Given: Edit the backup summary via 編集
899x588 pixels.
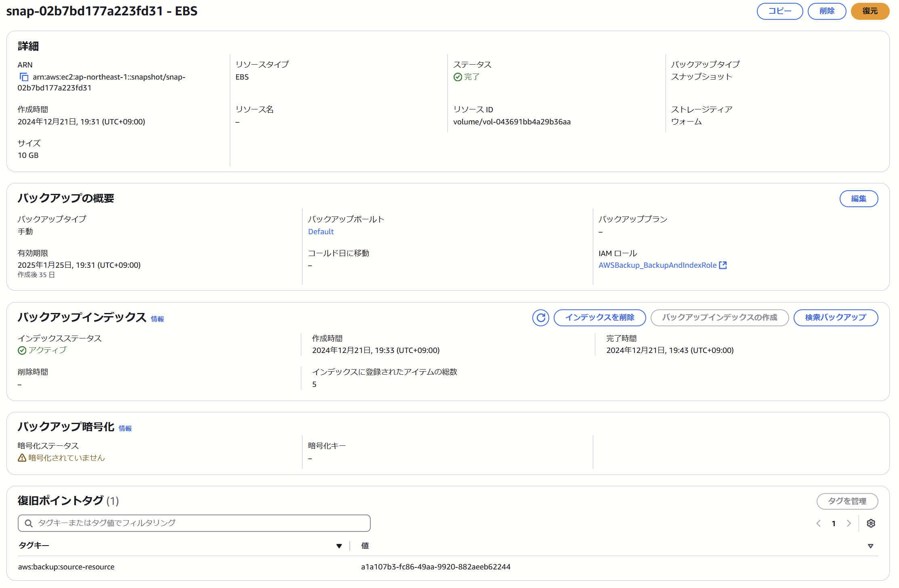Looking at the screenshot, I should [x=858, y=199].
